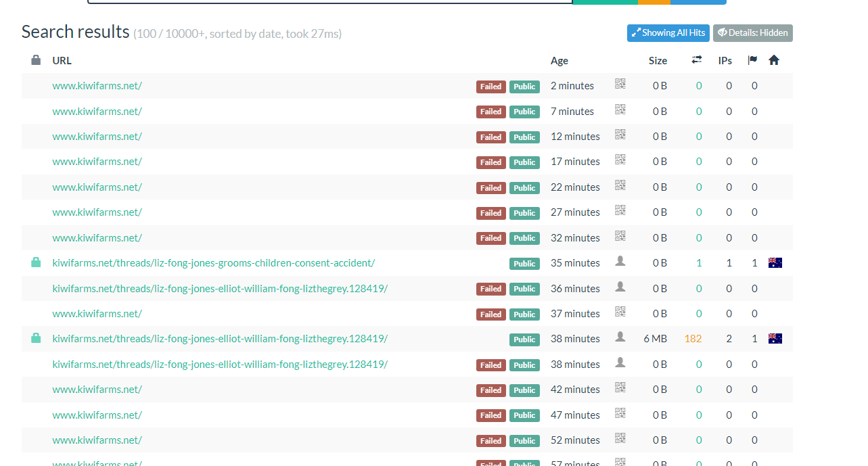Click the URL column header
This screenshot has width=868, height=466.
tap(62, 60)
